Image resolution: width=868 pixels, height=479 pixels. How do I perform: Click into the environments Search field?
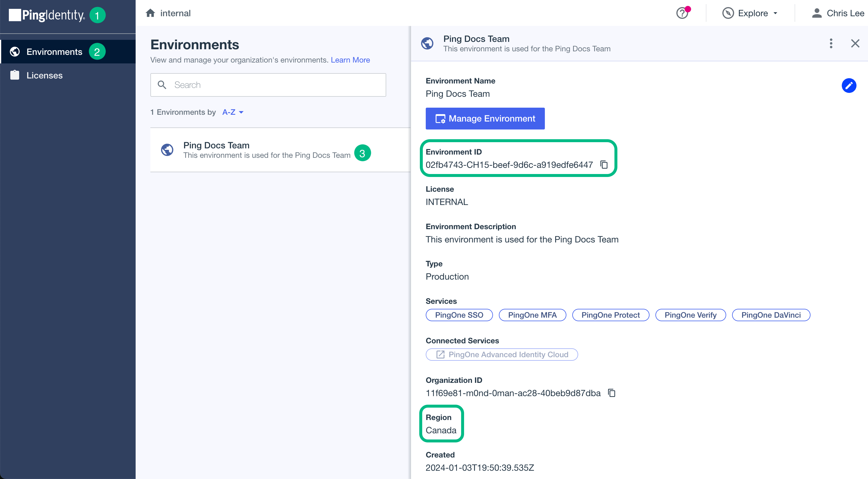coord(268,85)
